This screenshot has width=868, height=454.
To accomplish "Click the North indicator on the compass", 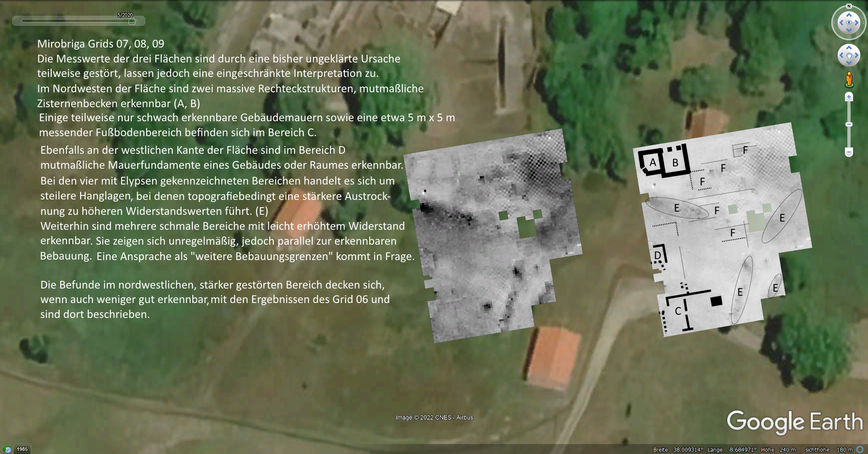I will 849,6.
